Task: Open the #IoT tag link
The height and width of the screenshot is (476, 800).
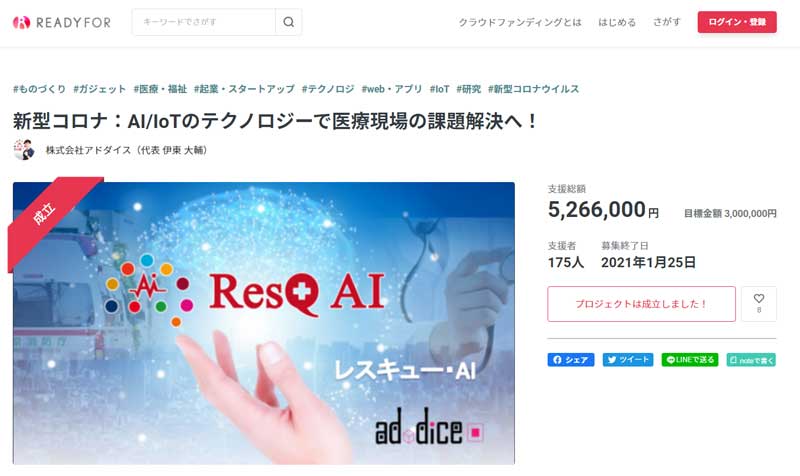Action: (439, 89)
